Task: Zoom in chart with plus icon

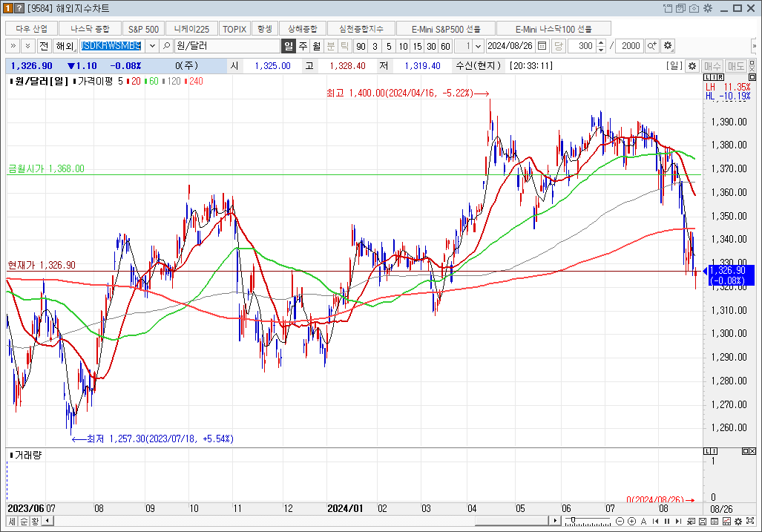Action: click(631, 521)
